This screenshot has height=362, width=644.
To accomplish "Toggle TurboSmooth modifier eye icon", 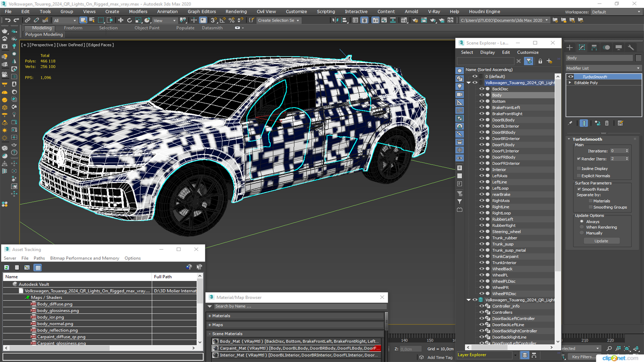I will coord(571,77).
